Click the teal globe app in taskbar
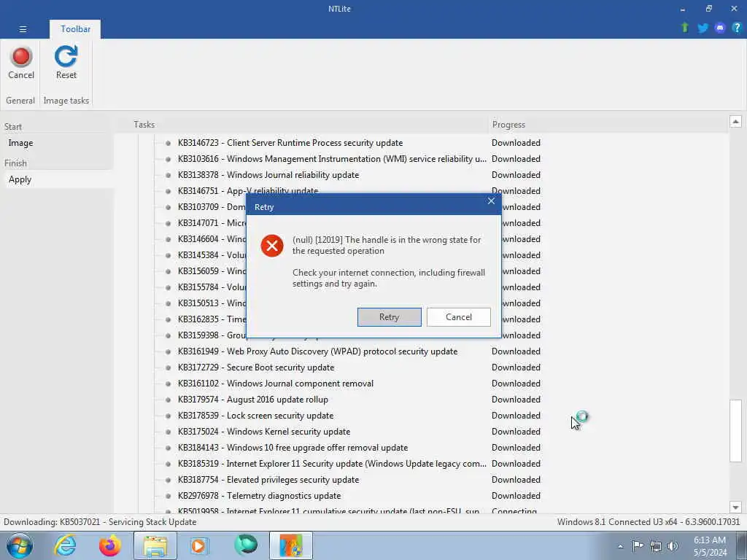This screenshot has height=560, width=747. point(246,545)
